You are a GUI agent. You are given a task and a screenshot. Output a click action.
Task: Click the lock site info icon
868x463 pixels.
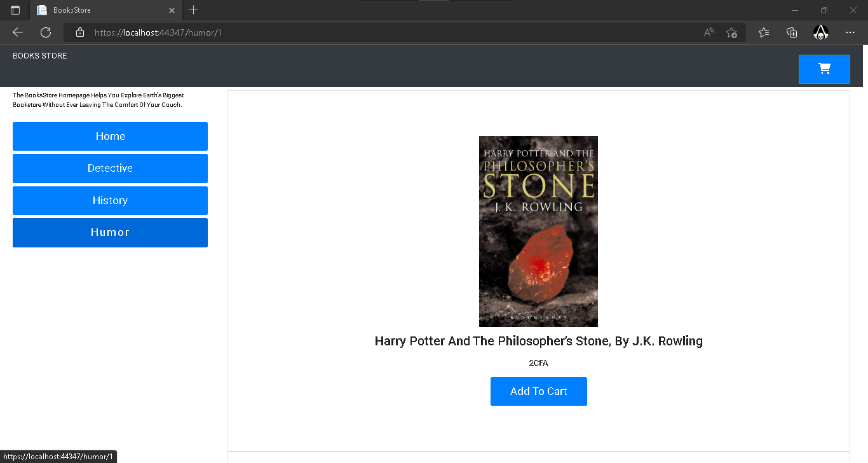point(79,32)
